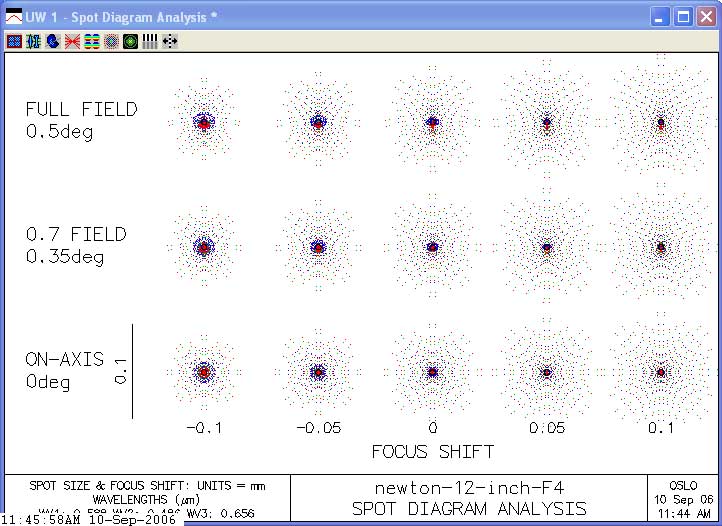Viewport: 722px width, 526px height.
Task: Close the Spot Diagram Analysis window
Action: pyautogui.click(x=705, y=17)
